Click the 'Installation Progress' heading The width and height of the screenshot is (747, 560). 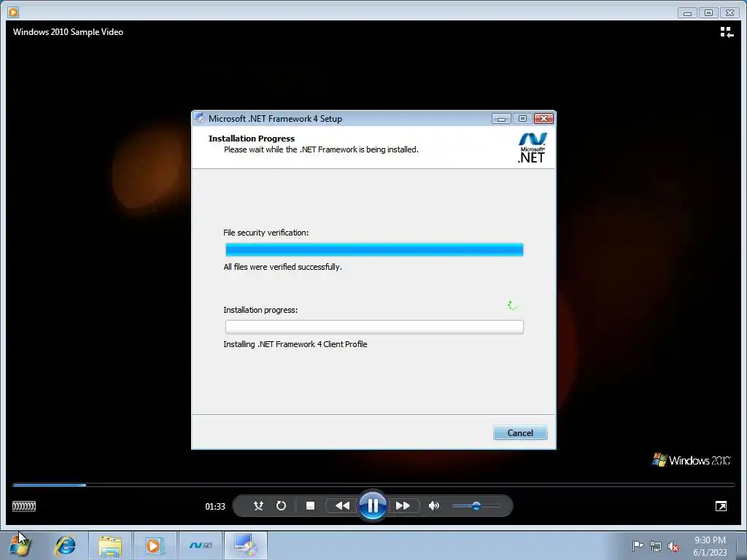[252, 139]
